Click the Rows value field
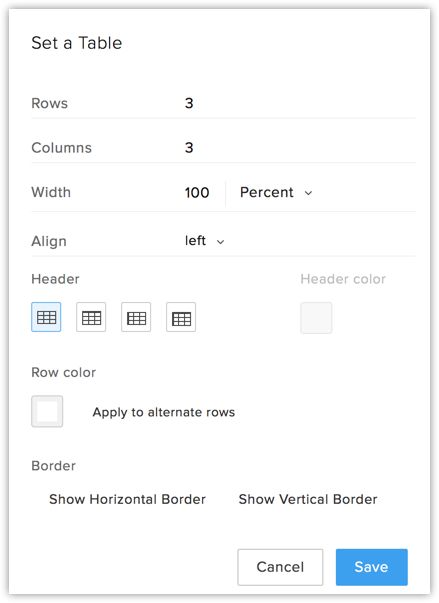Image resolution: width=439 pixels, height=603 pixels. (300, 103)
